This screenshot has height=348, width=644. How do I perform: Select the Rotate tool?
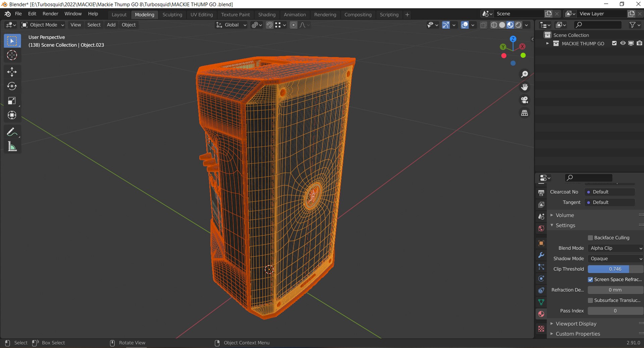pyautogui.click(x=12, y=86)
